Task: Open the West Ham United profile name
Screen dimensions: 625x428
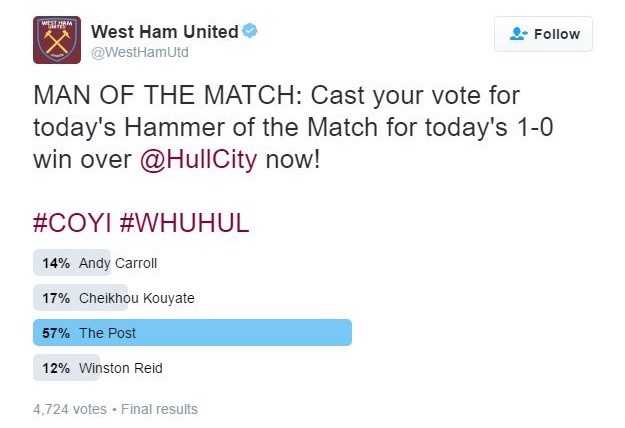Action: [x=165, y=31]
